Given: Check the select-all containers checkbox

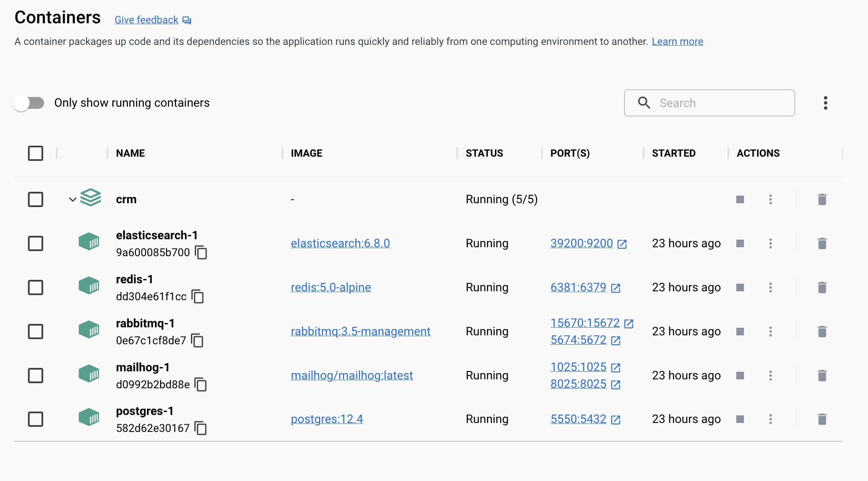Looking at the screenshot, I should (x=36, y=153).
